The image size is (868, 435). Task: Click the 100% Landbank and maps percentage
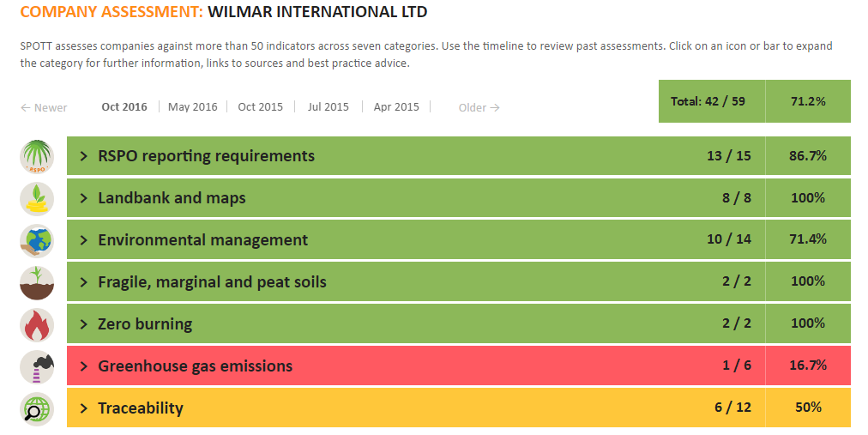click(x=808, y=198)
